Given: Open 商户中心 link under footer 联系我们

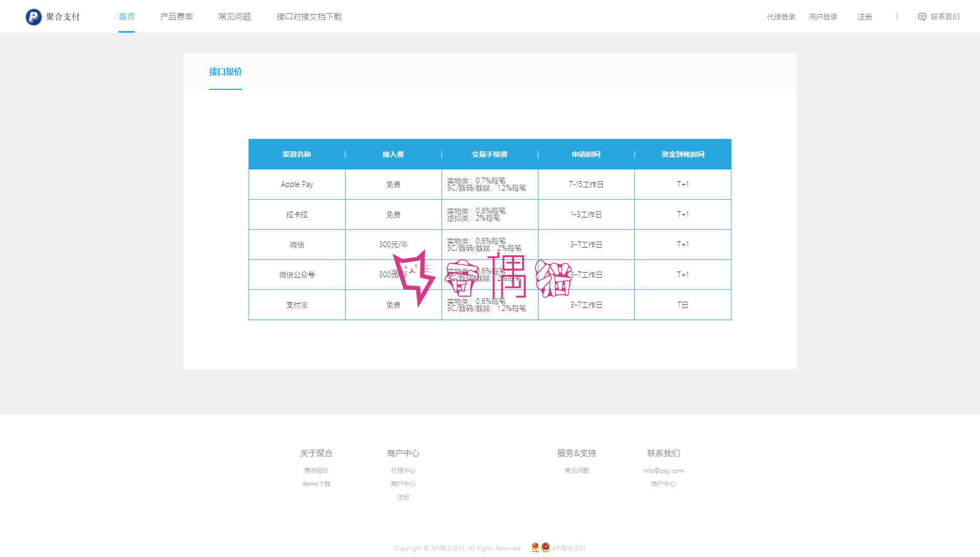Looking at the screenshot, I should 664,484.
